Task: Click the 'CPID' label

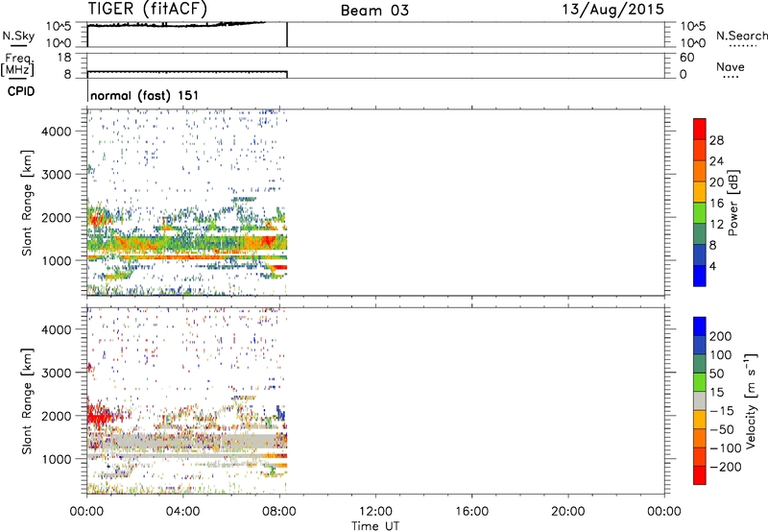Action: tap(21, 91)
